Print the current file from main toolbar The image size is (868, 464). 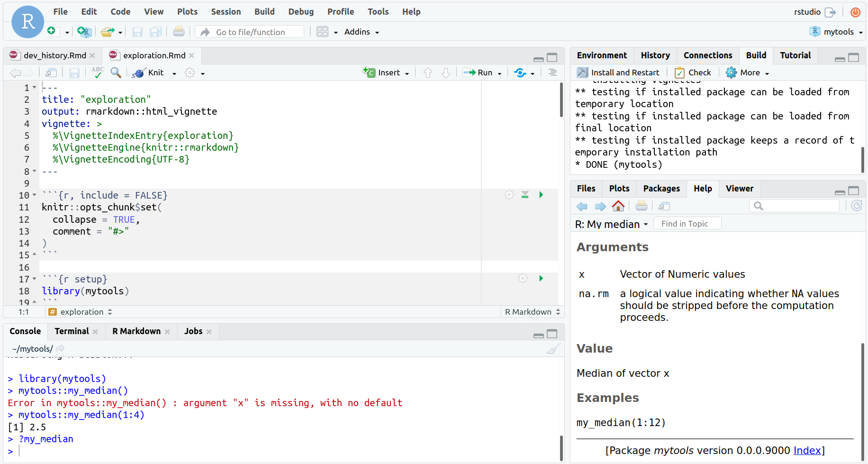coord(179,32)
